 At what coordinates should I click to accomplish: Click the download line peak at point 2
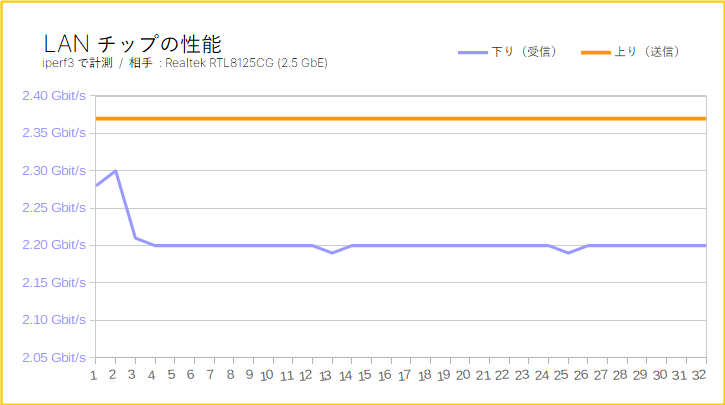115,171
